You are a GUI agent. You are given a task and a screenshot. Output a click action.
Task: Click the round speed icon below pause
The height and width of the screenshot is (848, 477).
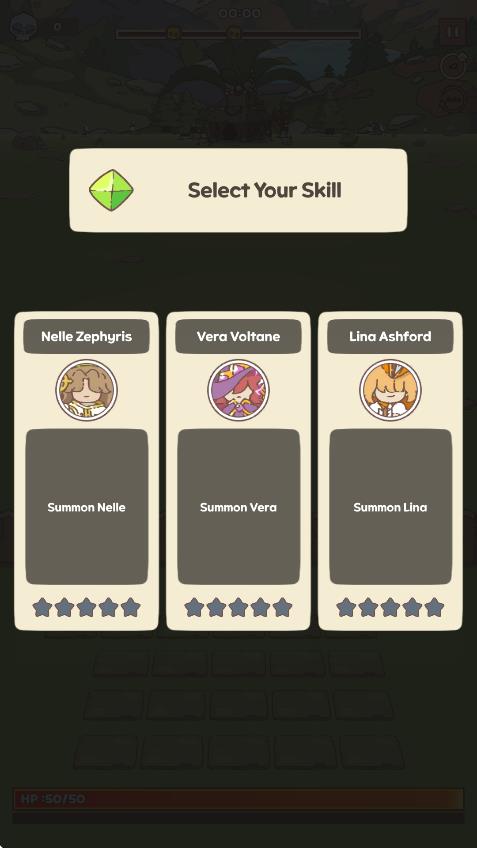(453, 66)
